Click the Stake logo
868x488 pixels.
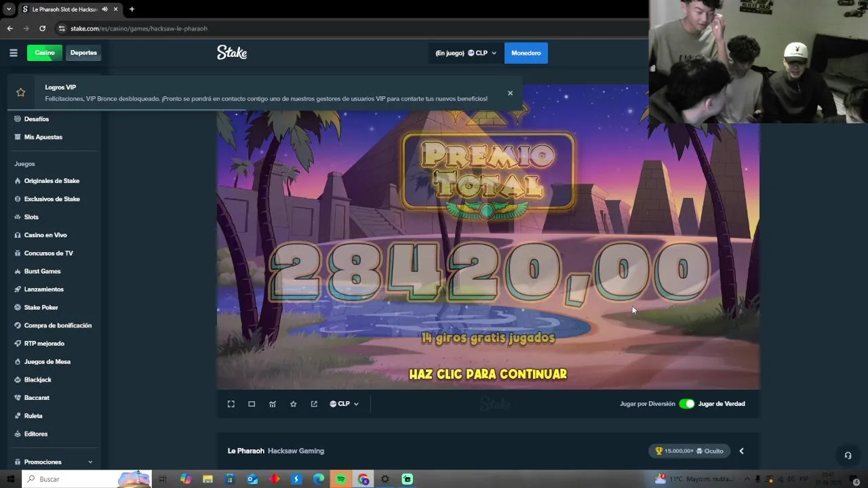point(232,52)
